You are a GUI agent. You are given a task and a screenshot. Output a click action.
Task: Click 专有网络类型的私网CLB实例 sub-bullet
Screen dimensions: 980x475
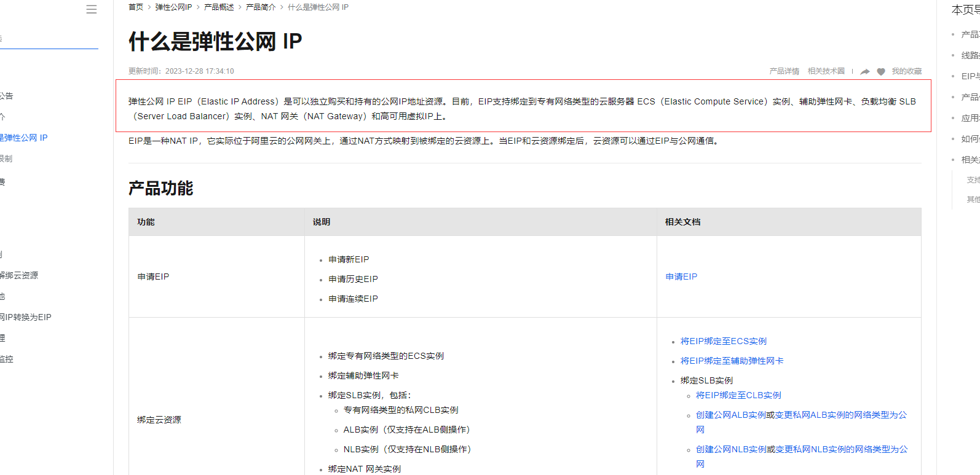401,410
